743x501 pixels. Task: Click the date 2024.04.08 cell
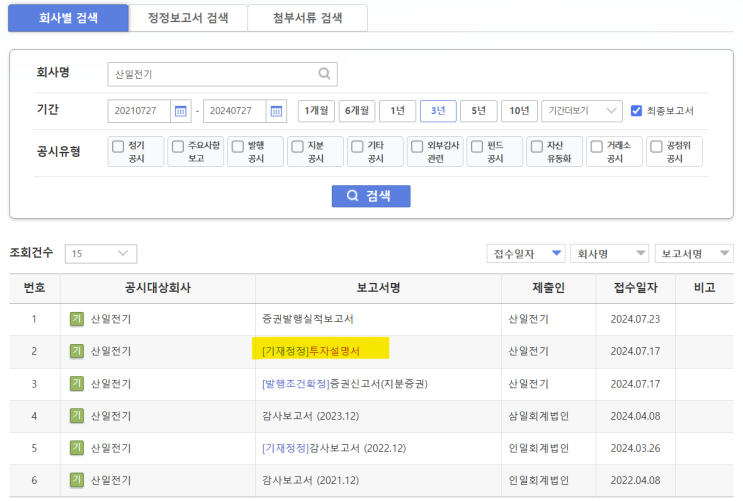point(635,416)
